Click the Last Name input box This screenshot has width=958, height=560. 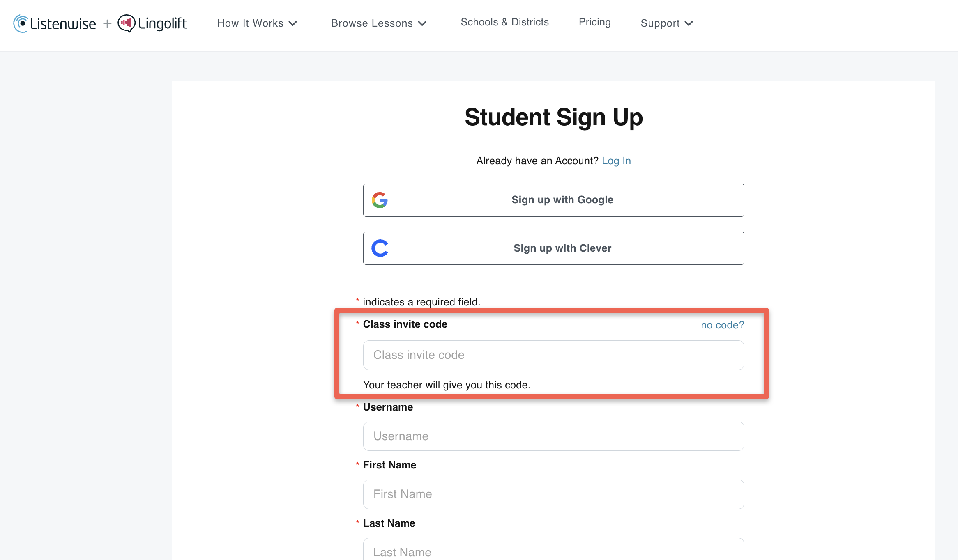(x=553, y=550)
